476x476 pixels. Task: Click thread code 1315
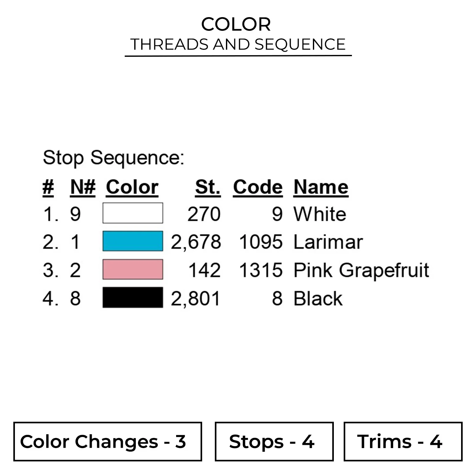(261, 270)
